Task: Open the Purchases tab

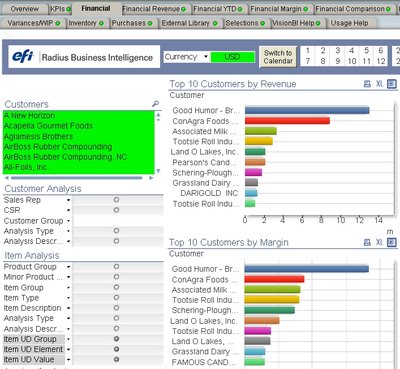Action: [132, 23]
